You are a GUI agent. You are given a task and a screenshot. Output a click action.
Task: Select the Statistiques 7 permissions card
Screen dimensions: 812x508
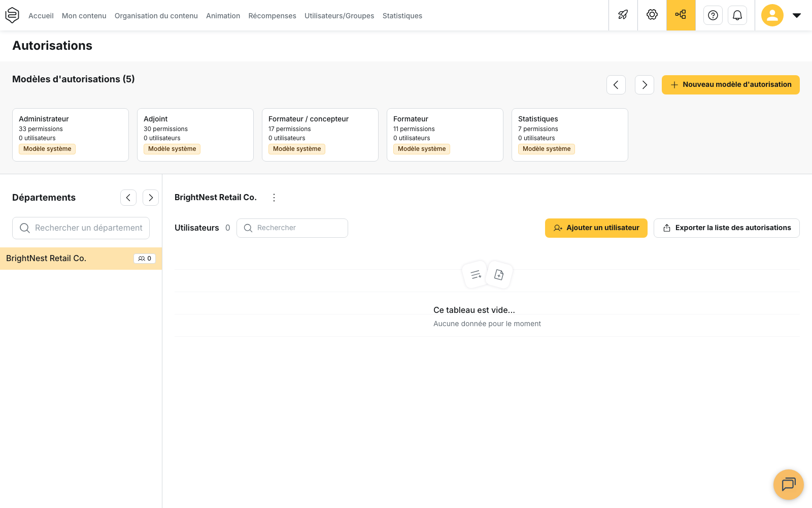pyautogui.click(x=570, y=135)
